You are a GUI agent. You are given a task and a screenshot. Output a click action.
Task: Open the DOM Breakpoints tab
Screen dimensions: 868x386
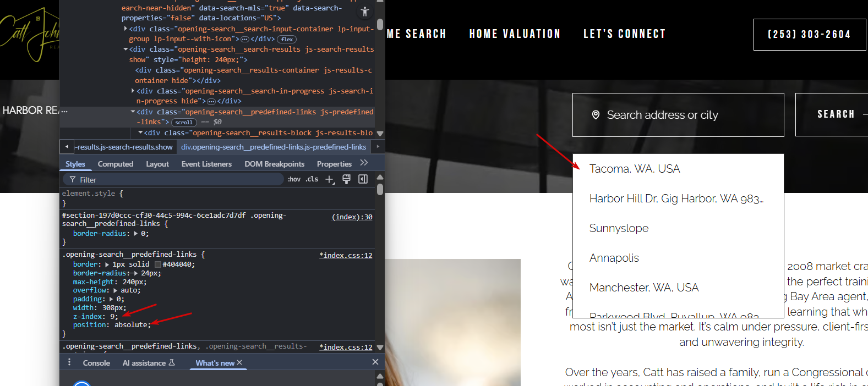click(274, 164)
